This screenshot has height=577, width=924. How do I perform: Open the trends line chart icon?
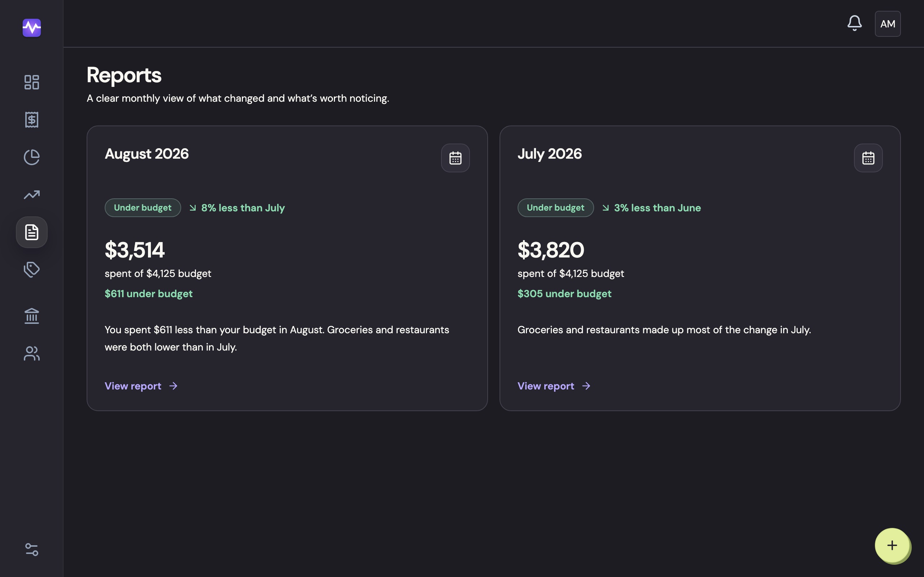32,195
